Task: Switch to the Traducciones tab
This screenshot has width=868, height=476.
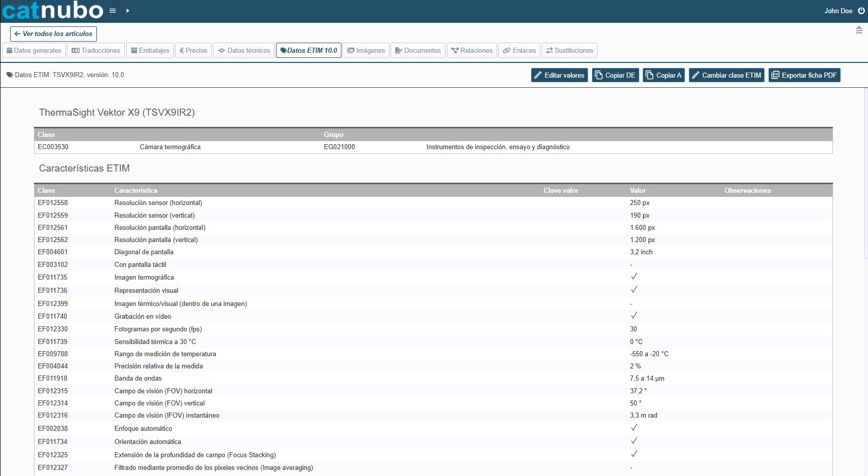Action: coord(96,51)
